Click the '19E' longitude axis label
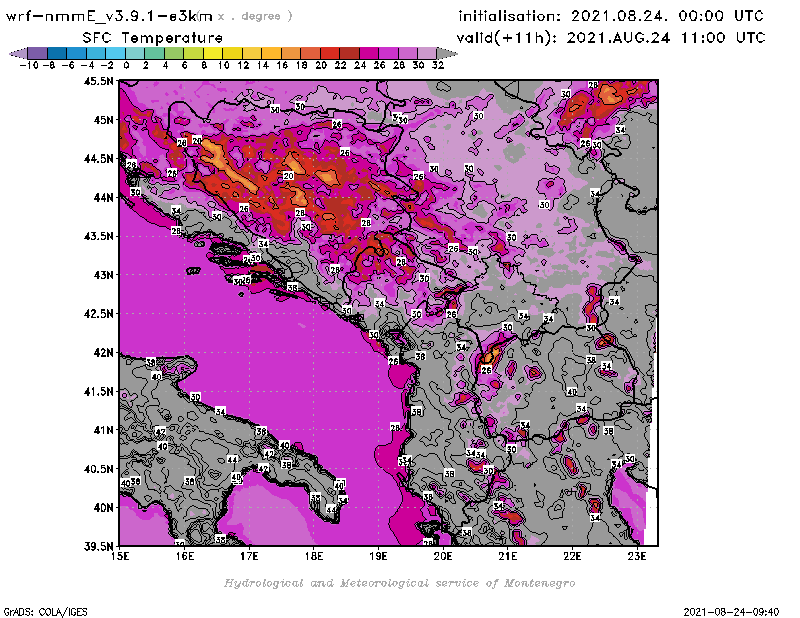Image resolution: width=800 pixels, height=618 pixels. pos(378,556)
